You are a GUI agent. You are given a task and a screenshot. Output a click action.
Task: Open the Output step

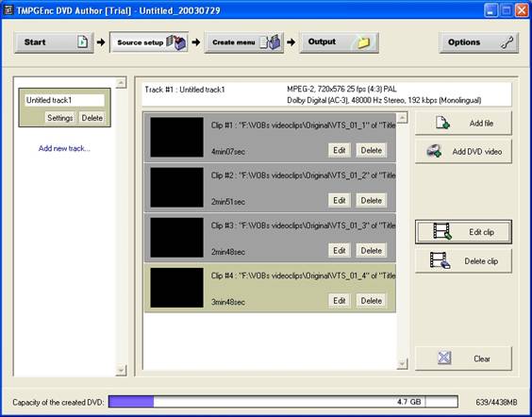pyautogui.click(x=339, y=42)
